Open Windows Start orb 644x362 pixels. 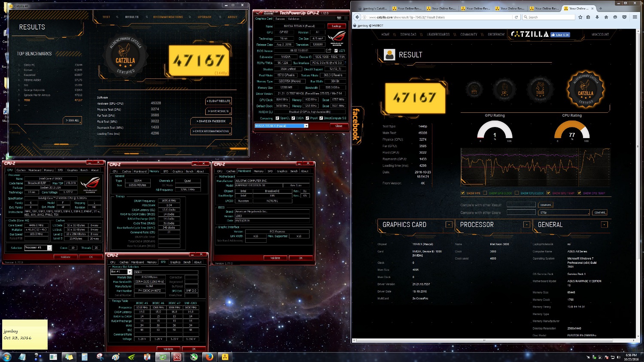click(6, 357)
